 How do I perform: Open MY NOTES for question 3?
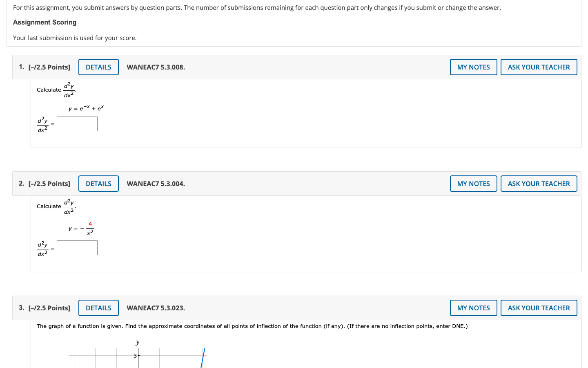pos(473,308)
